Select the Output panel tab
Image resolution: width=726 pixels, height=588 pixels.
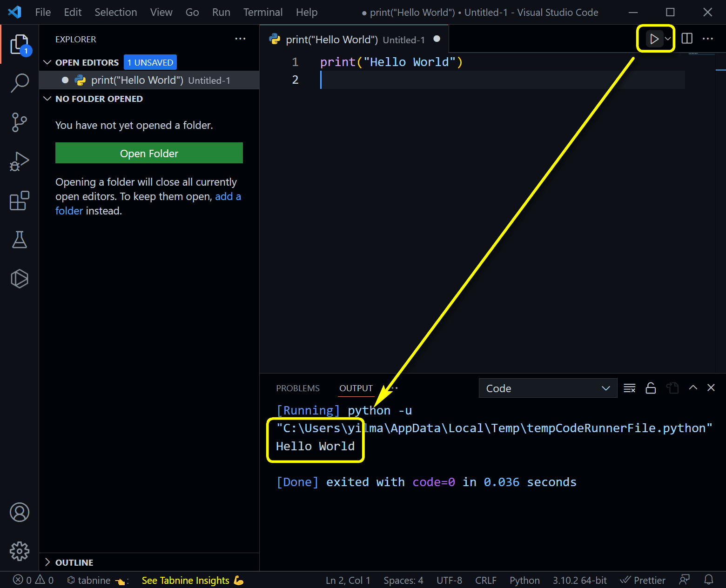(x=356, y=388)
